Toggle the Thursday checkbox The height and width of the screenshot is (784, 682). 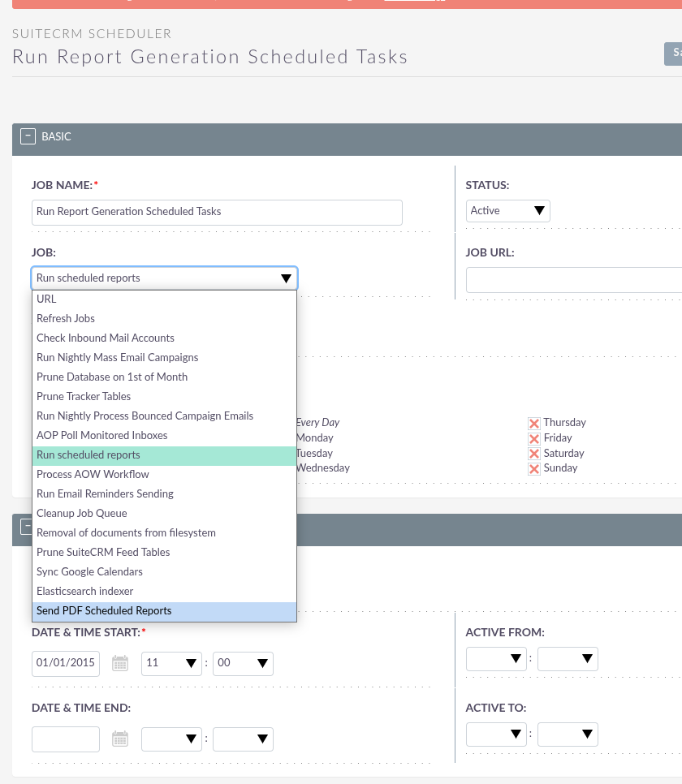[x=534, y=424]
